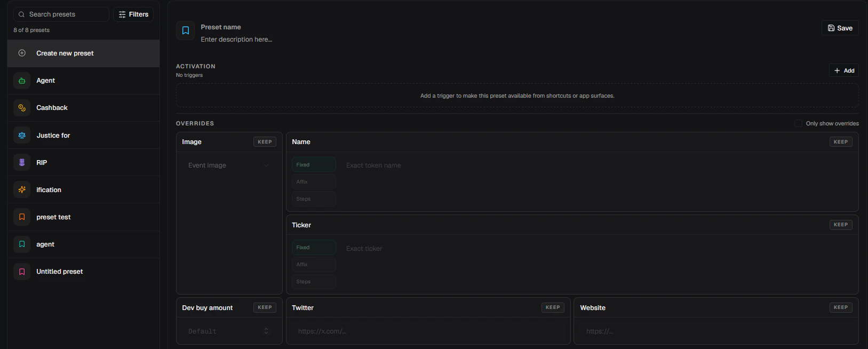Select the Create new preset row
Viewport: 868px width, 349px height.
(x=84, y=53)
